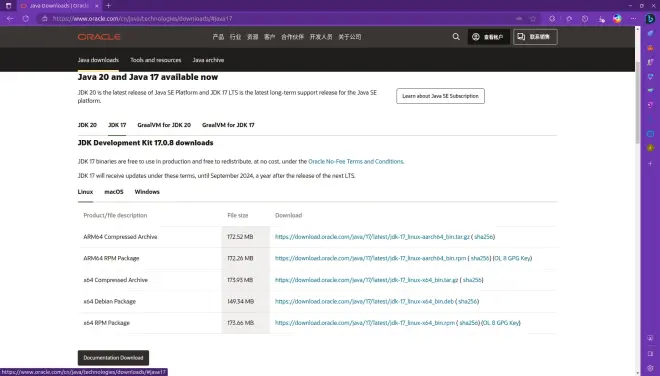This screenshot has width=660, height=376.
Task: Download the linux-x64 tar.gz archive link
Action: [366, 280]
